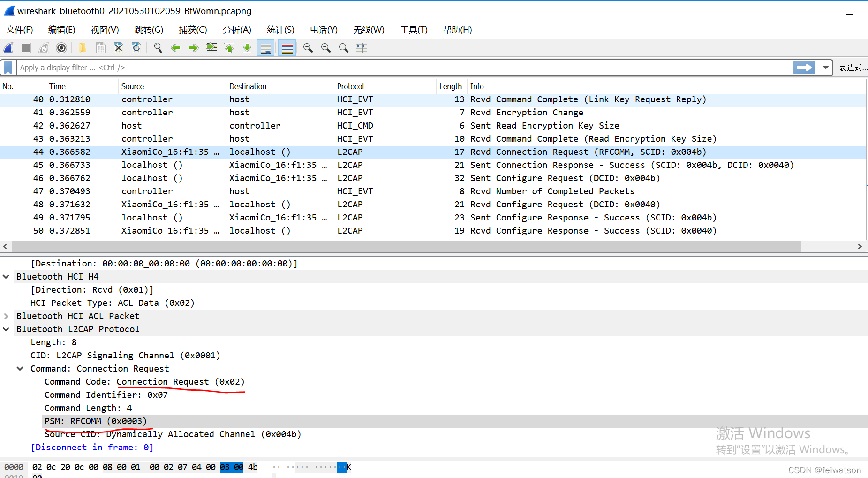Sort by the No. column header
Viewport: 868px width, 478px height.
pyautogui.click(x=23, y=86)
